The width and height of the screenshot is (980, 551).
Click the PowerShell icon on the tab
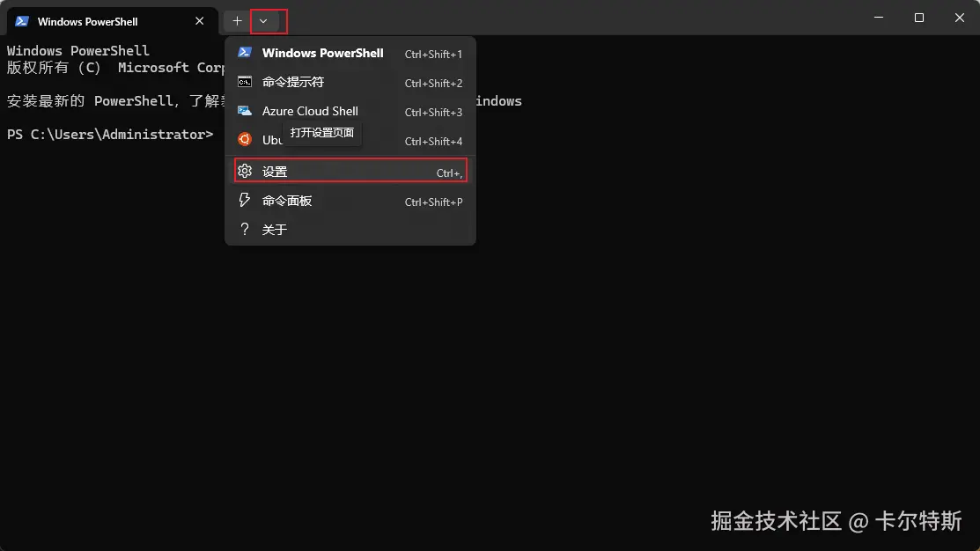point(22,21)
